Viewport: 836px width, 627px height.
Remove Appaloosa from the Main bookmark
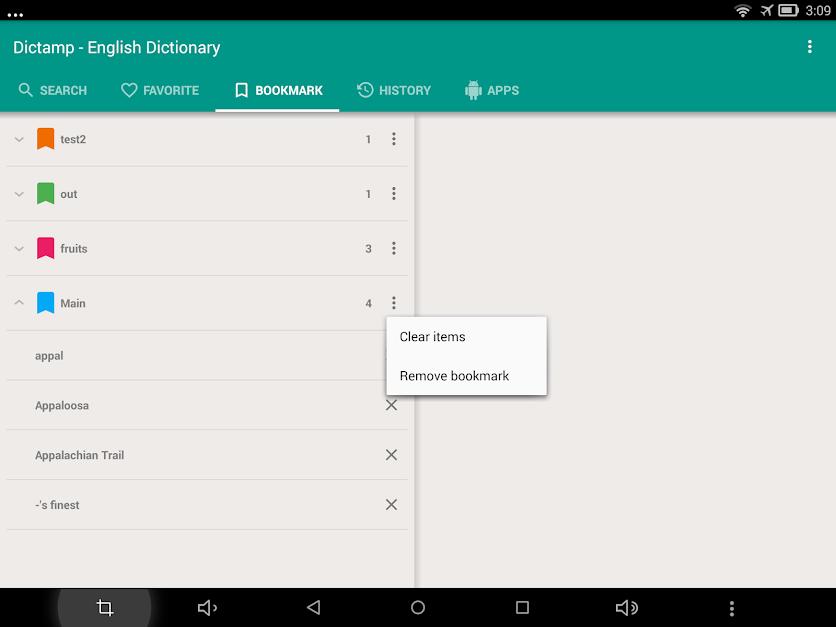tap(391, 405)
